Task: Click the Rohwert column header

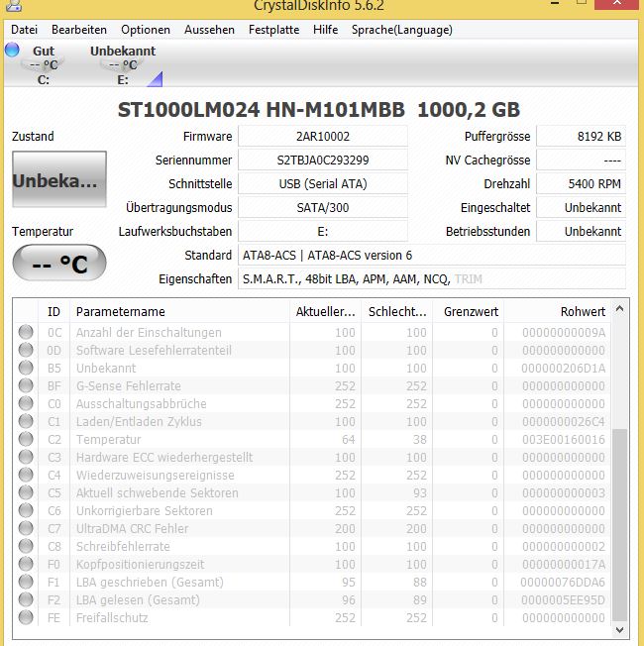Action: coord(558,312)
